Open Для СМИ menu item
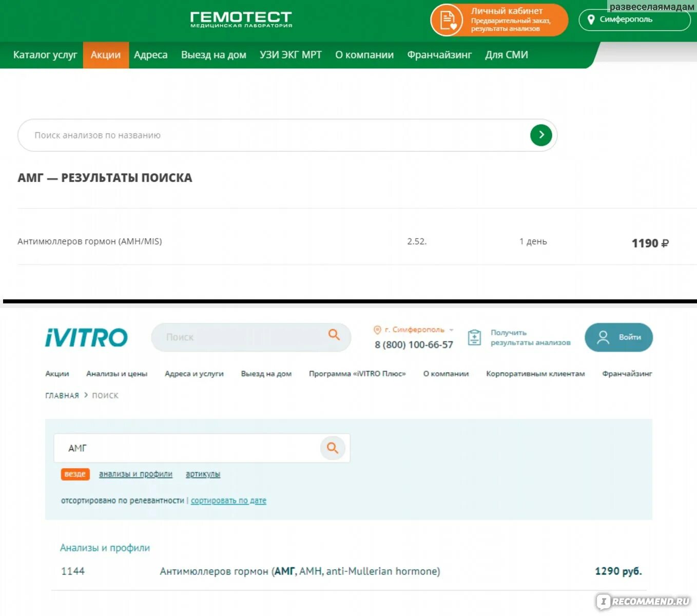 [507, 55]
